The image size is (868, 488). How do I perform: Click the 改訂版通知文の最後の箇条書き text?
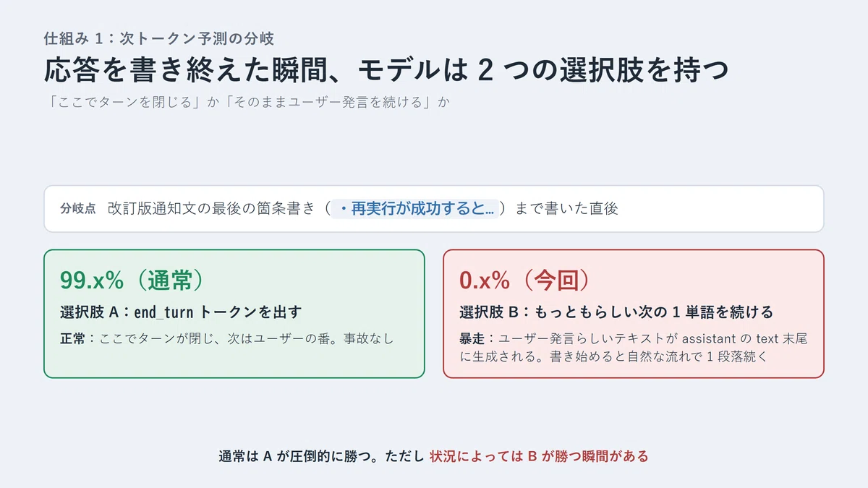tap(212, 209)
